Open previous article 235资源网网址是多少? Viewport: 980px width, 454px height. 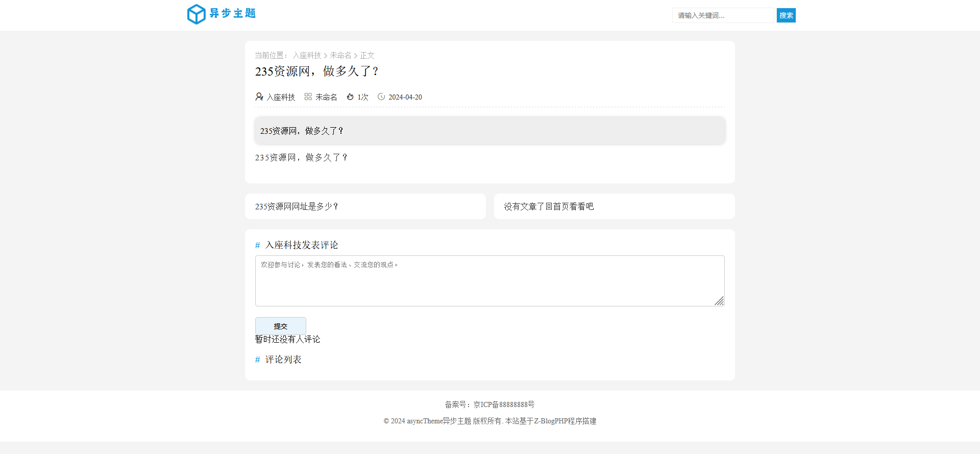click(297, 206)
